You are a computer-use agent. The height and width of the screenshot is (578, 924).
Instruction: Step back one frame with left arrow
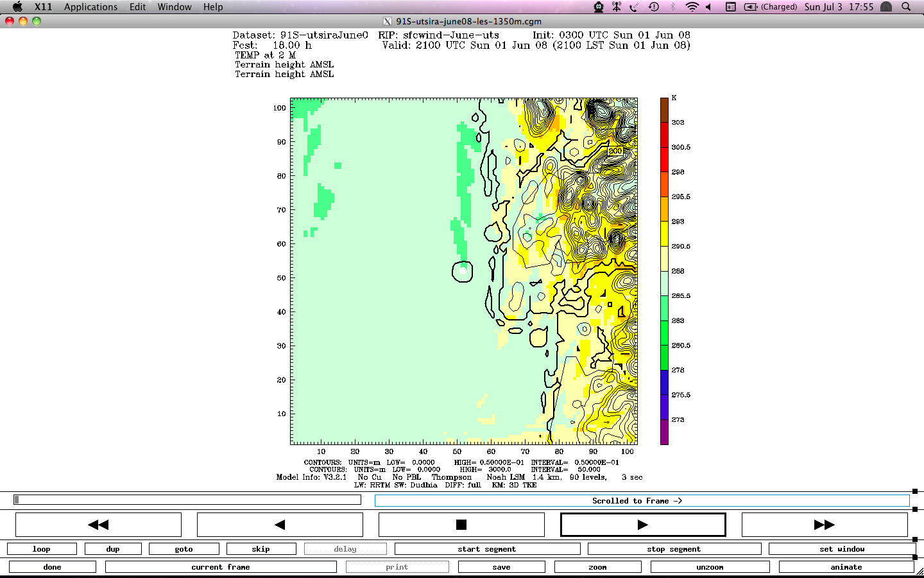point(280,525)
